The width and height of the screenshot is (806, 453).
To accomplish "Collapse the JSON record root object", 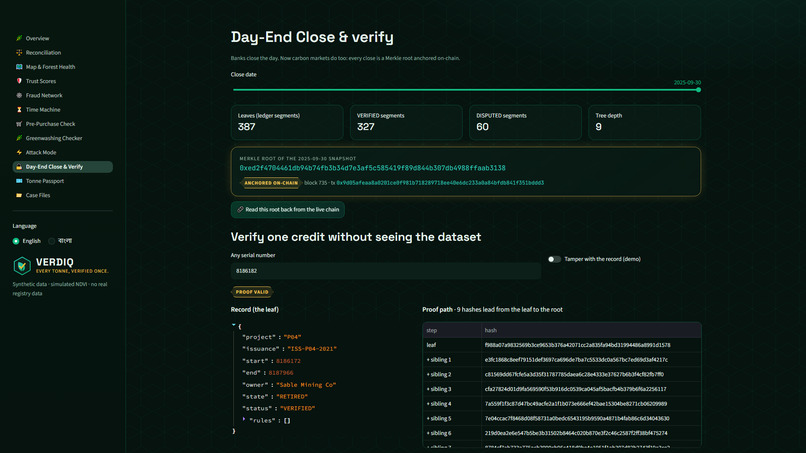I will (233, 325).
